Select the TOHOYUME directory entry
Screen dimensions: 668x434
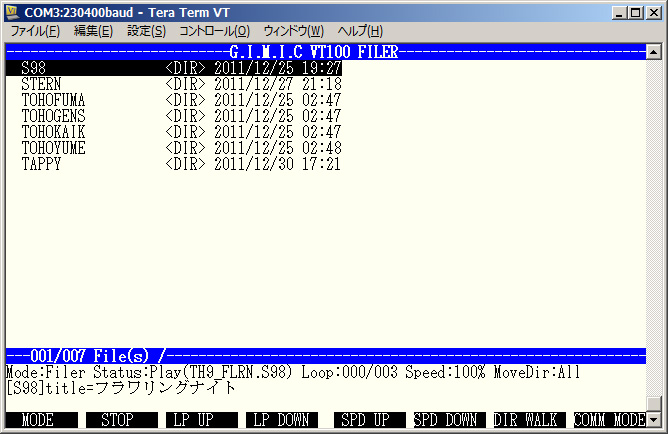pos(53,148)
